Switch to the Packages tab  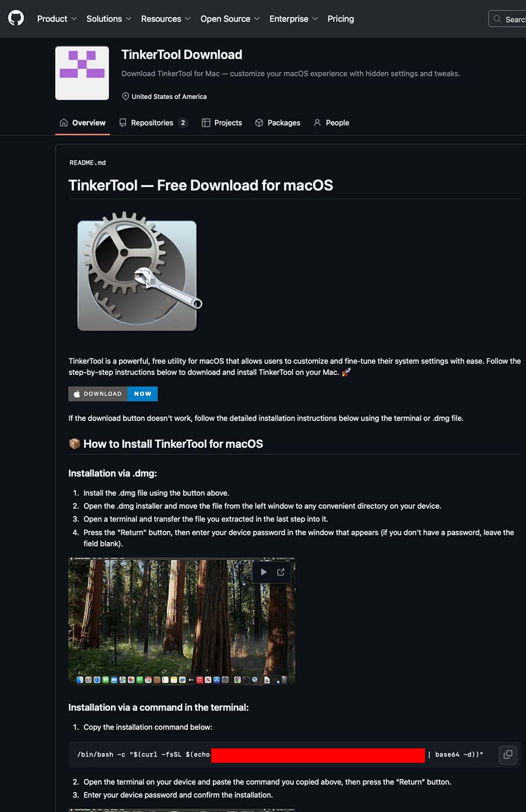(278, 123)
